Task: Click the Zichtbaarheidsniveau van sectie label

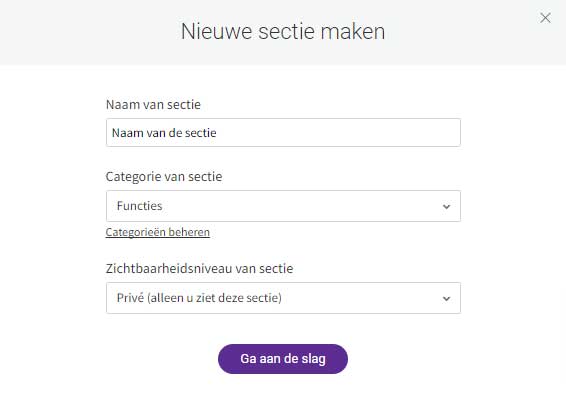Action: point(200,268)
